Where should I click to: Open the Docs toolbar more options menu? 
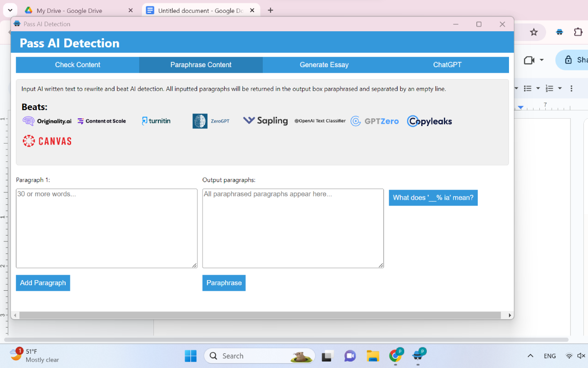(x=571, y=88)
